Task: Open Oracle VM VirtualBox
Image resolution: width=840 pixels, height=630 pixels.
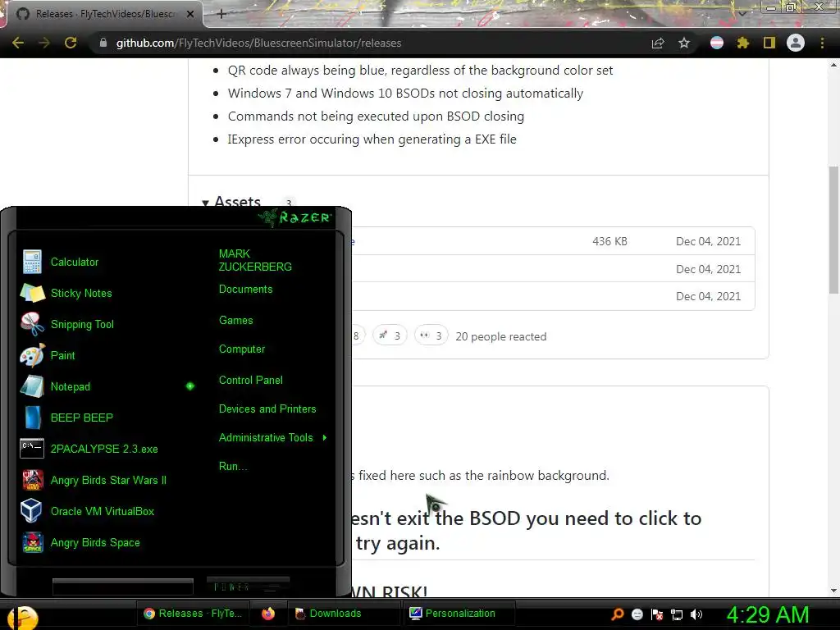Action: pyautogui.click(x=102, y=511)
